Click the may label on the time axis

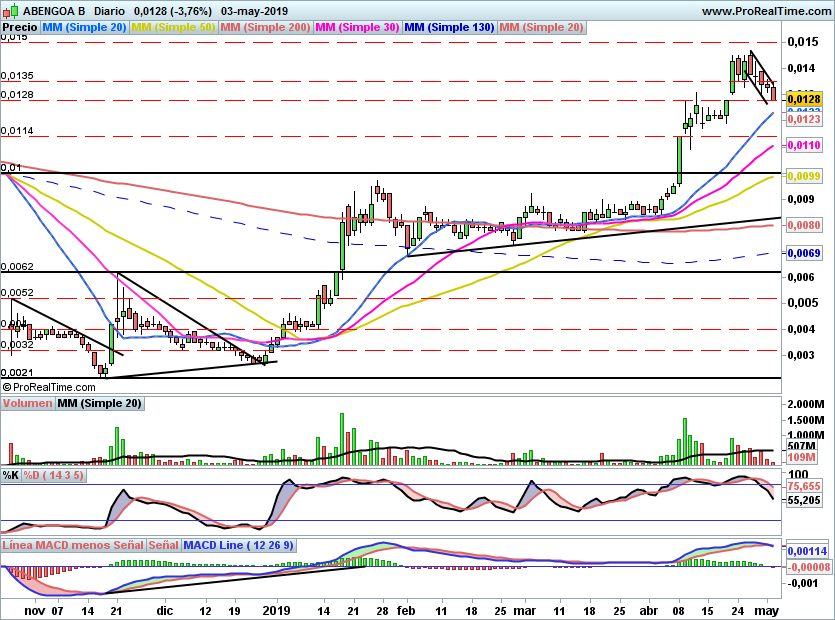click(767, 610)
